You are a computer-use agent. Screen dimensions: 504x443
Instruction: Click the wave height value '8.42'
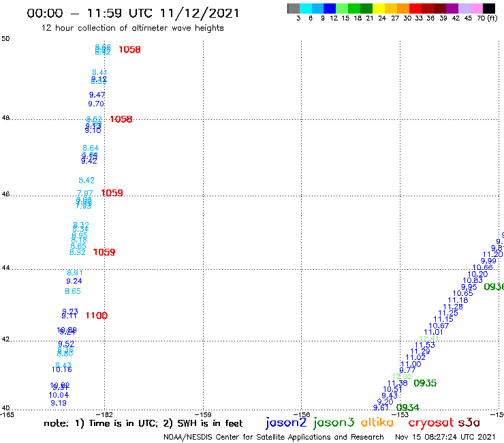(86, 181)
